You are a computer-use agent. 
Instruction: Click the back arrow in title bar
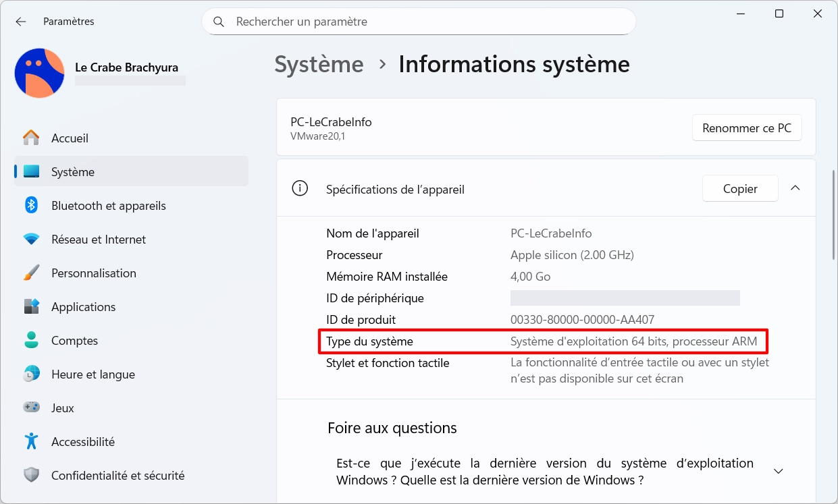(21, 22)
